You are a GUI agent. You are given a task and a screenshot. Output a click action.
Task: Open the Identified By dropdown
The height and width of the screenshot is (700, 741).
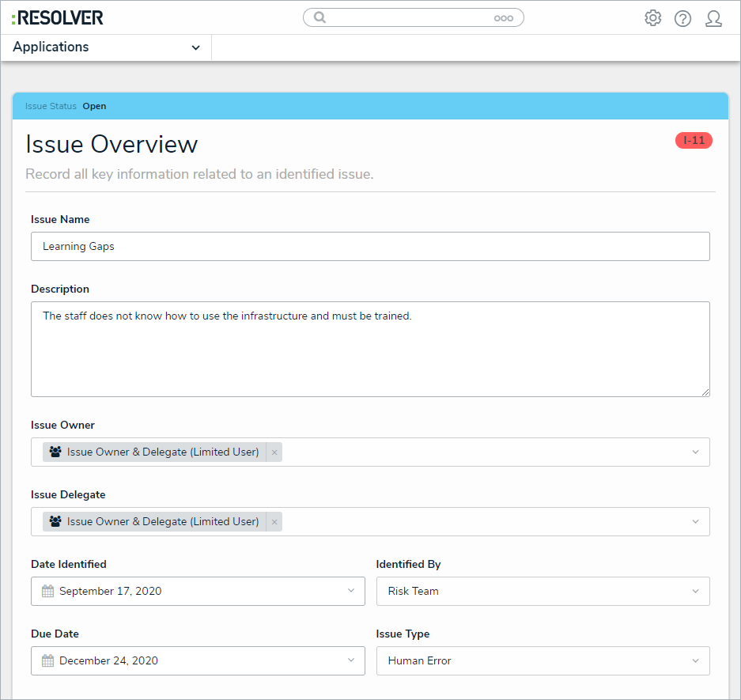pos(543,591)
